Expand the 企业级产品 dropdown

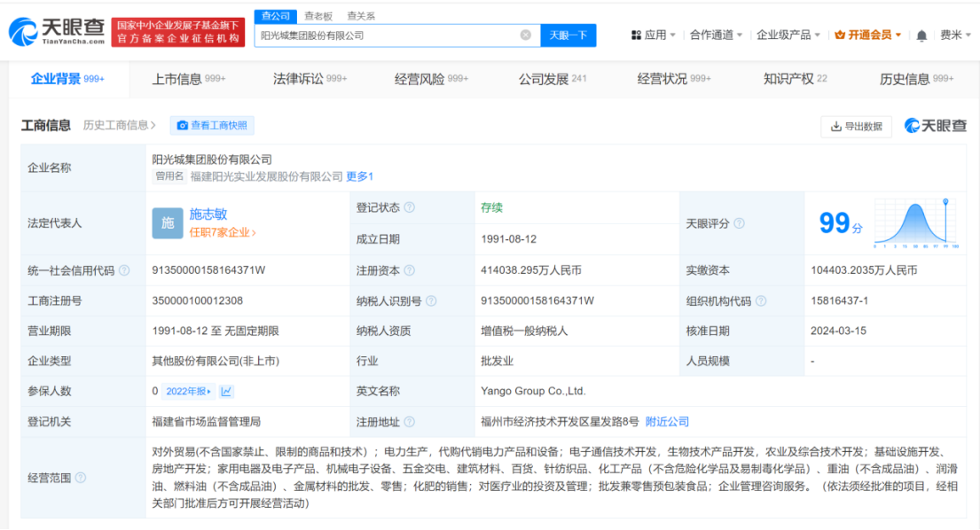tap(788, 35)
